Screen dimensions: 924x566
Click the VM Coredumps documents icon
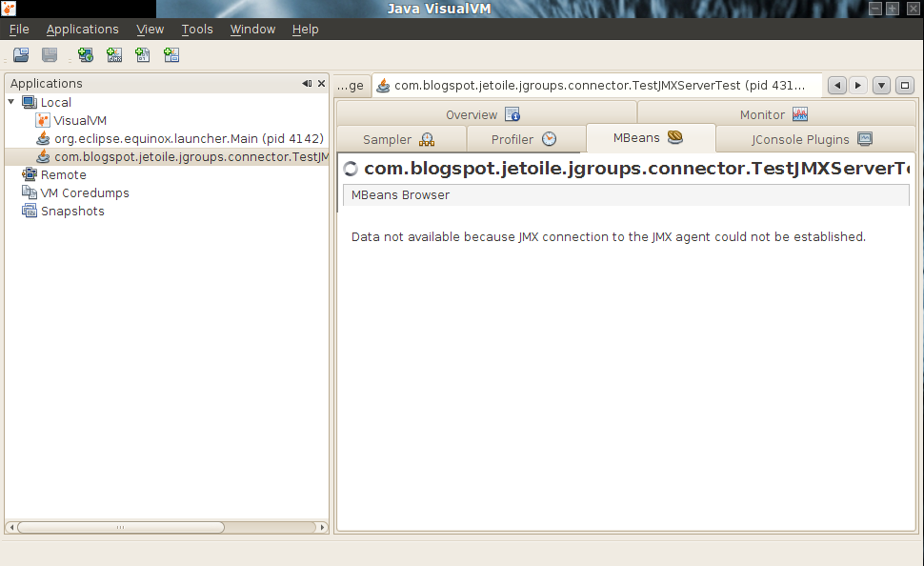30,192
